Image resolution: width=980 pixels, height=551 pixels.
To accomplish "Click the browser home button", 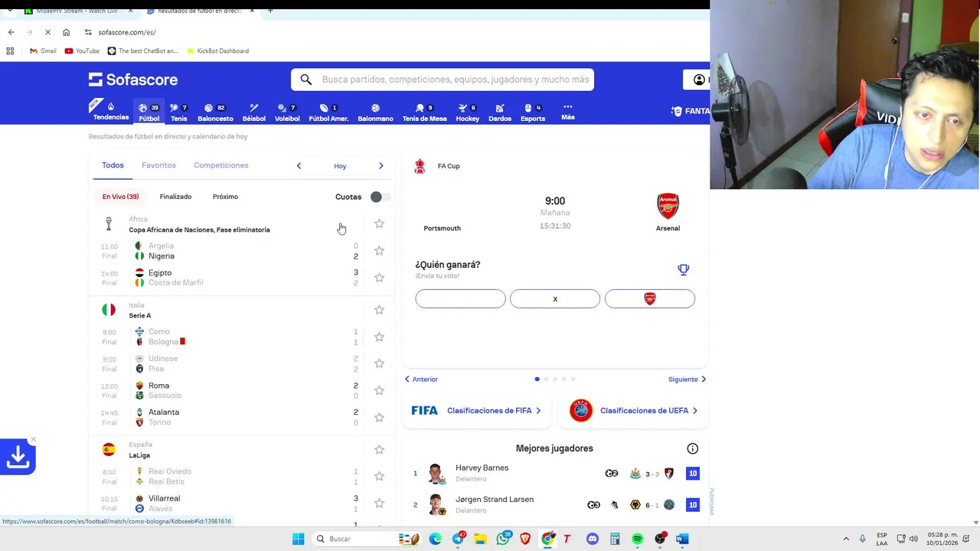I will pyautogui.click(x=67, y=32).
